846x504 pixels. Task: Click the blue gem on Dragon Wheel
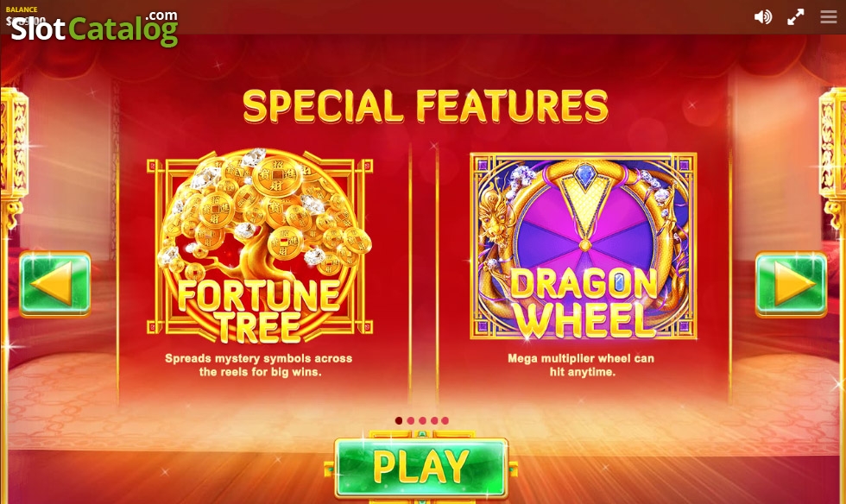pyautogui.click(x=584, y=177)
